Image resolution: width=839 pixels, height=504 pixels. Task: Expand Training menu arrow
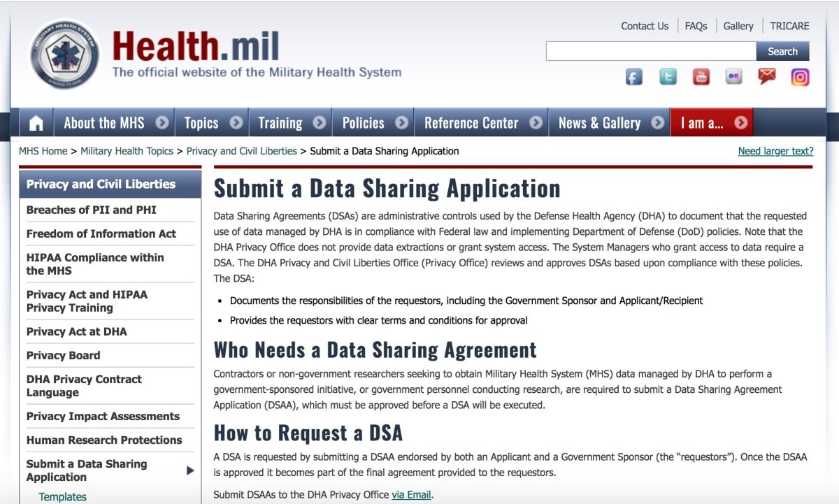(x=320, y=123)
